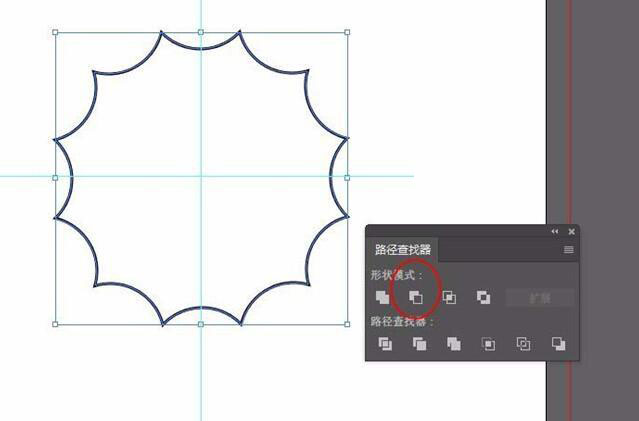Apply the Minus Back pathfinder
Image resolution: width=639 pixels, height=421 pixels.
[x=558, y=344]
